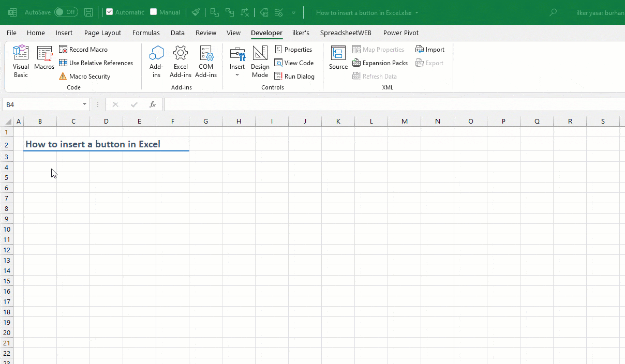
Task: Open the Visual Basic editor
Action: [x=21, y=61]
